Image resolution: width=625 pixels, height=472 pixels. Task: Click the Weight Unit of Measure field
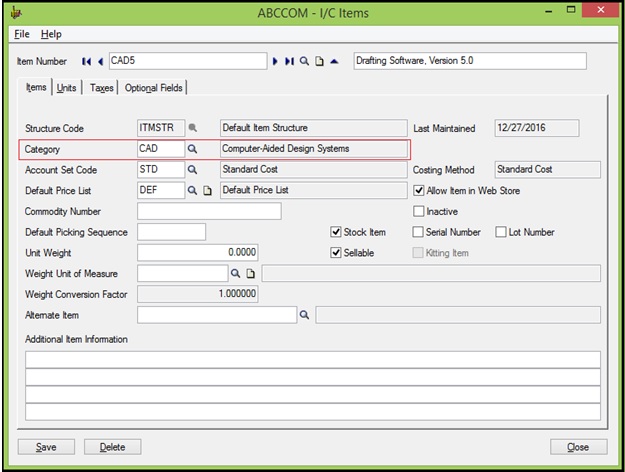[x=183, y=273]
